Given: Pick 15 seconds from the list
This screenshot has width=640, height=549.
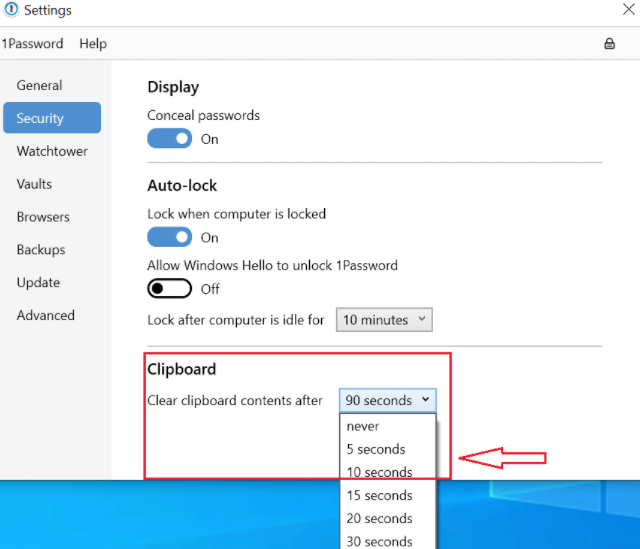Looking at the screenshot, I should (379, 495).
